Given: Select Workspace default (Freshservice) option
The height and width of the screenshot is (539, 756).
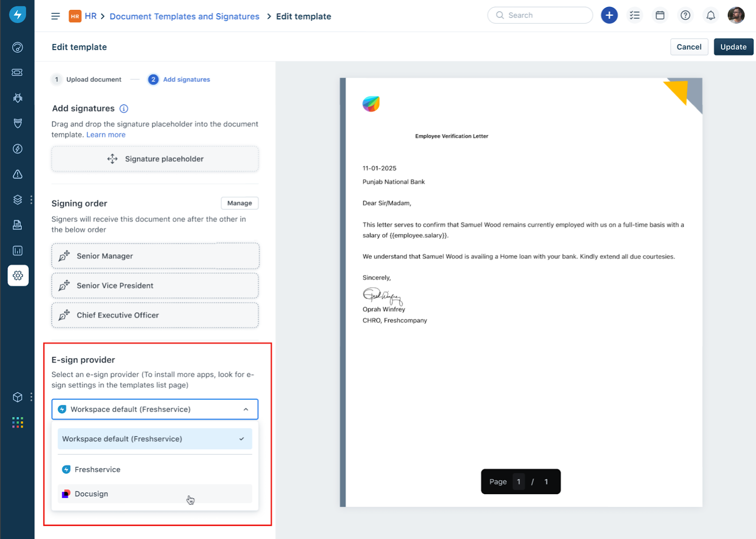Looking at the screenshot, I should coord(155,439).
